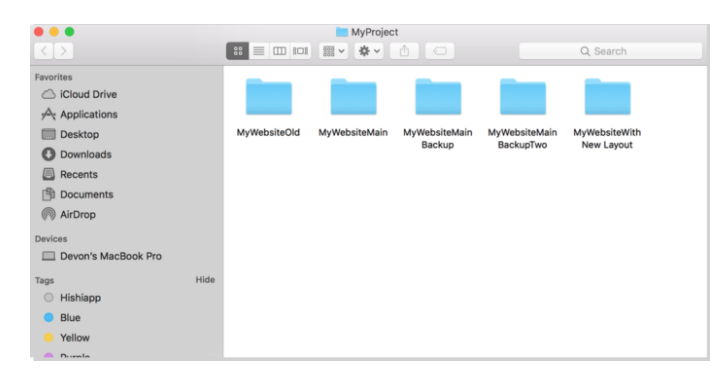Screen dimensions: 727x376
Task: Switch to column view
Action: pyautogui.click(x=279, y=51)
